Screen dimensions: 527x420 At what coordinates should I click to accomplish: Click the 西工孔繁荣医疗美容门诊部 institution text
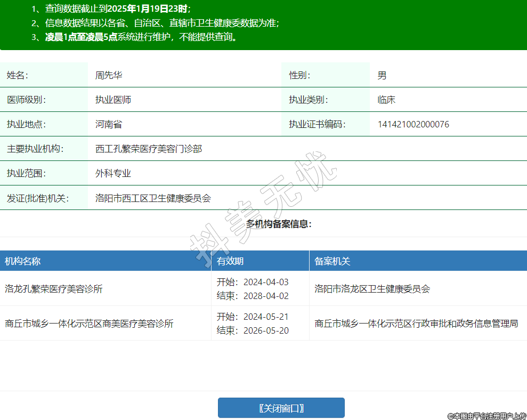(149, 149)
